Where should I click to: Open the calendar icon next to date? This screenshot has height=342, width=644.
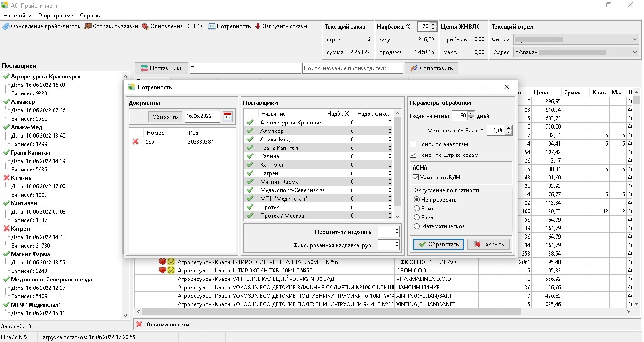coord(228,117)
